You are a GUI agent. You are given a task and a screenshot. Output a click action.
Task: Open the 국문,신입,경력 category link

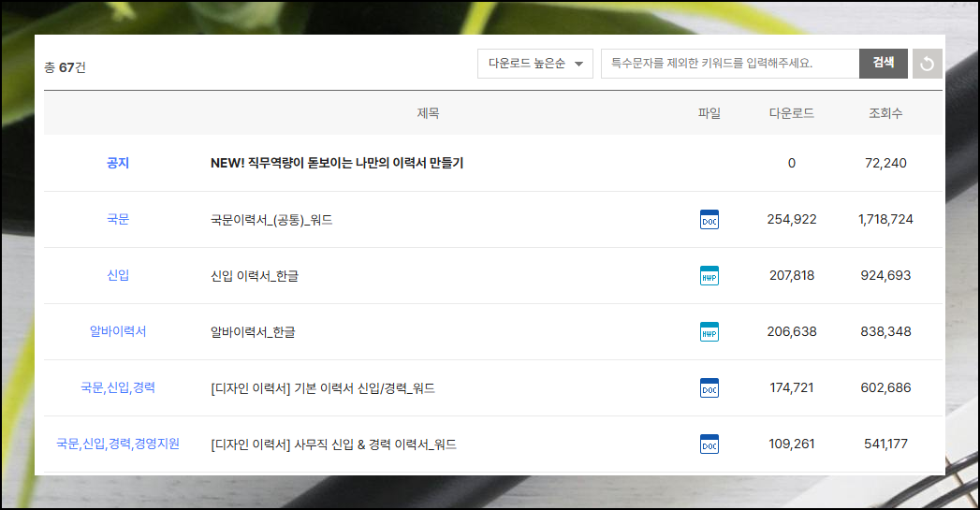(x=118, y=387)
